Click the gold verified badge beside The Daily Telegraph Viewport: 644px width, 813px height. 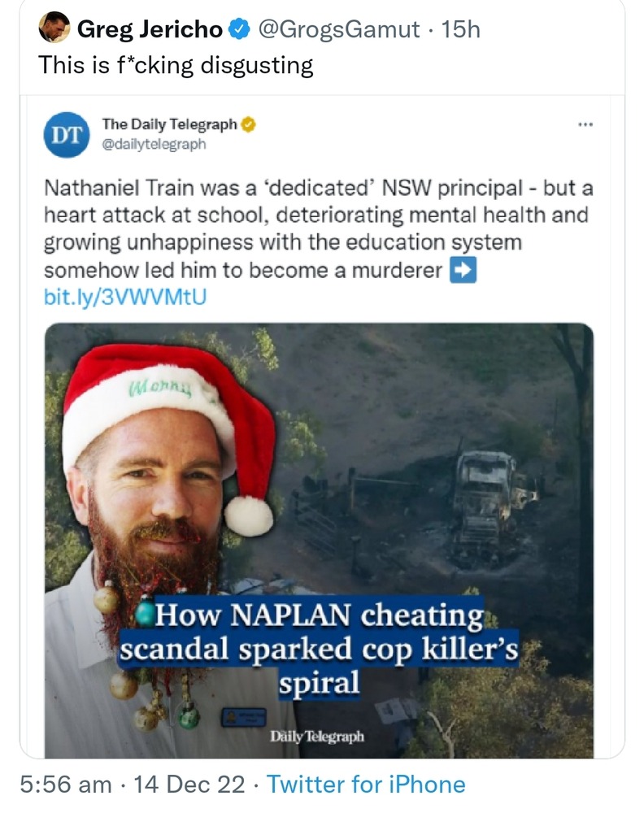[248, 124]
